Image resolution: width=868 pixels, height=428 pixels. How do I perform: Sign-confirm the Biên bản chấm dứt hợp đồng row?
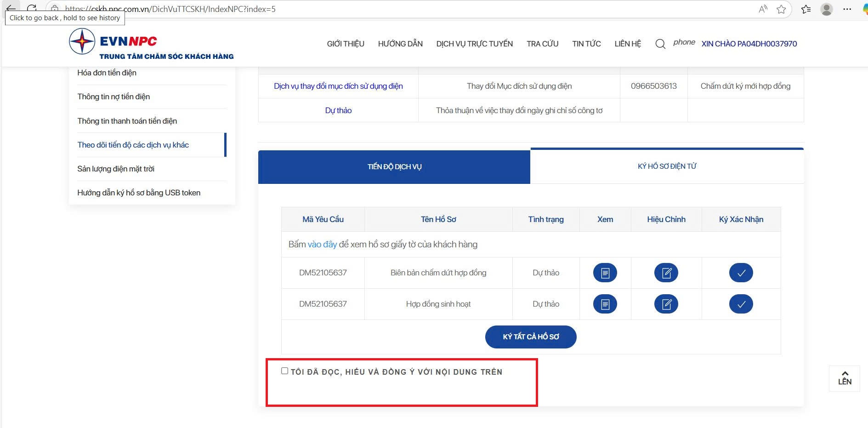pyautogui.click(x=741, y=273)
